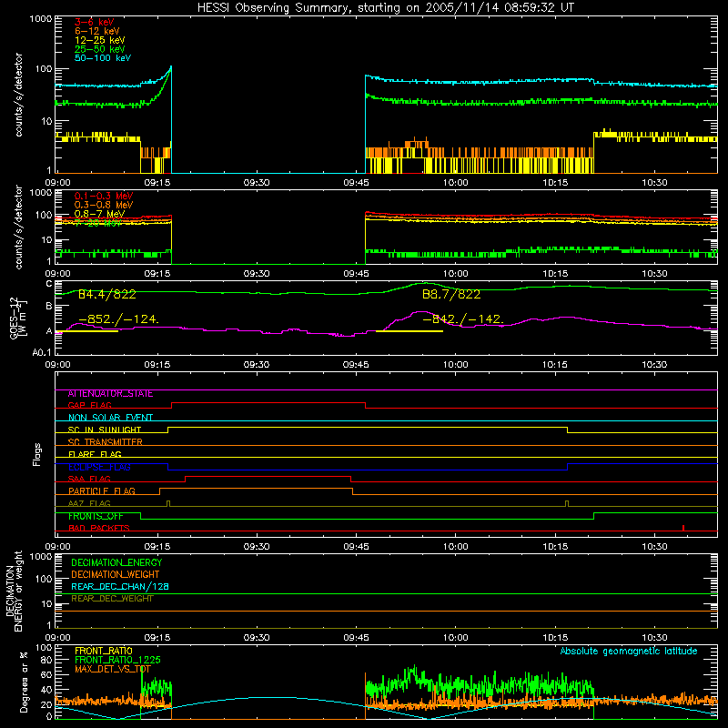The image size is (728, 728).
Task: Click the GOES-12 axis label
Action: tap(17, 318)
